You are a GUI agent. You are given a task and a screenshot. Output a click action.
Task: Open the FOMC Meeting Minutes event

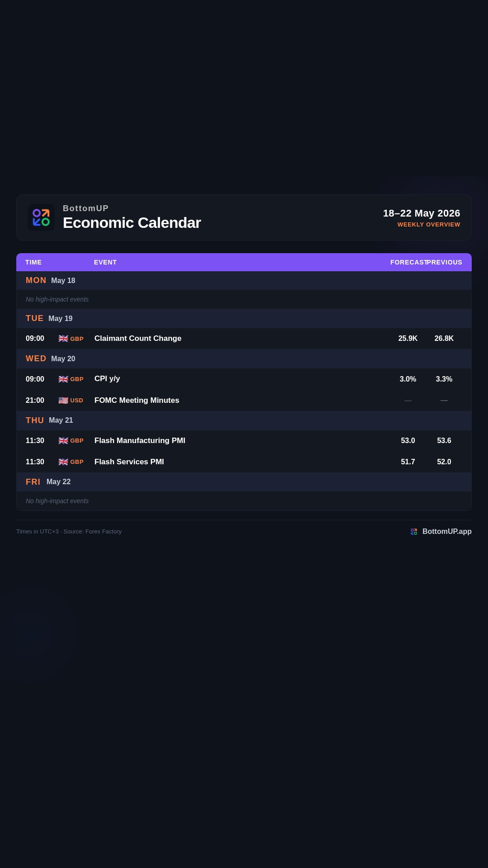[137, 401]
